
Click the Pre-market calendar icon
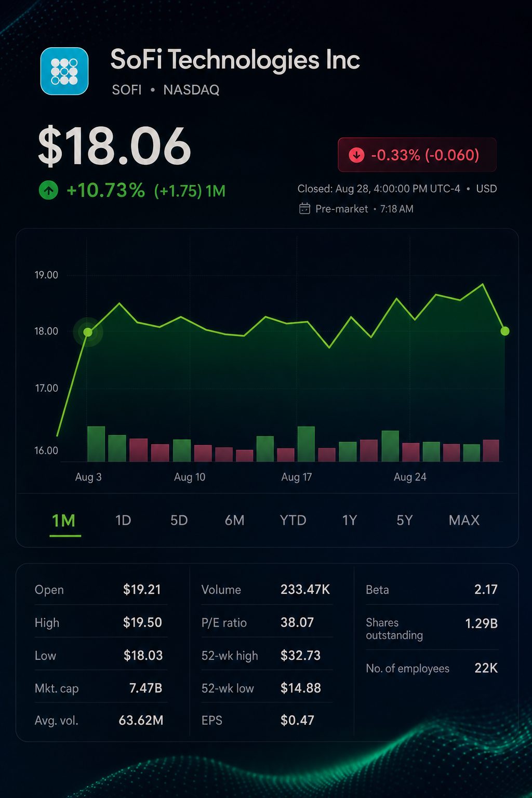pos(304,209)
